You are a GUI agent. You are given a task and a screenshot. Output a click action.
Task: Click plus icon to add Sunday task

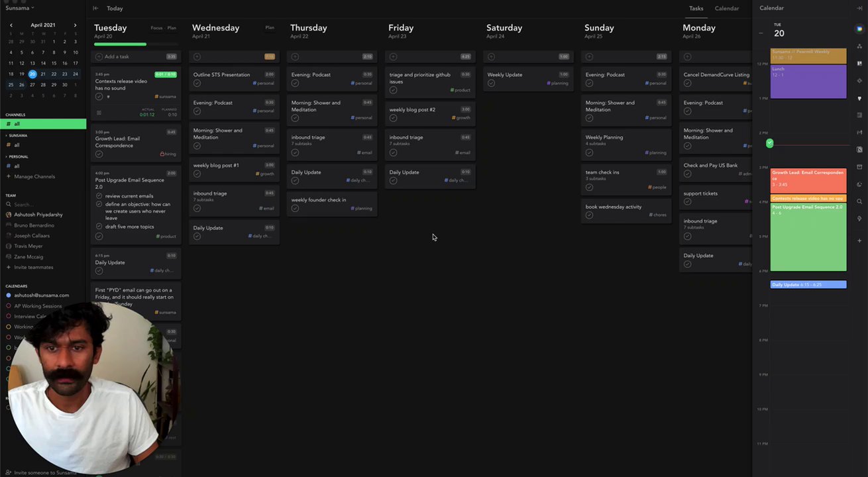589,57
